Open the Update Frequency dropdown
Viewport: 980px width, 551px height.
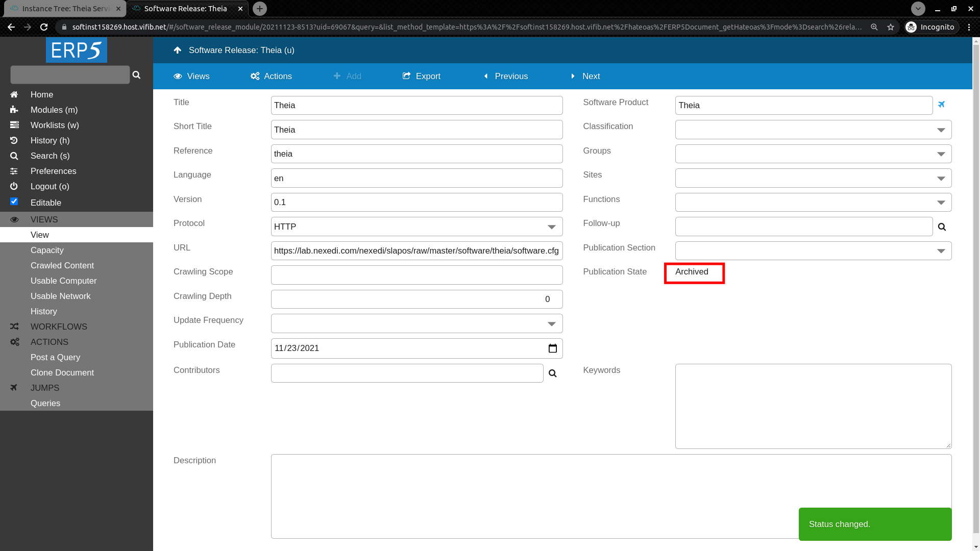click(417, 323)
